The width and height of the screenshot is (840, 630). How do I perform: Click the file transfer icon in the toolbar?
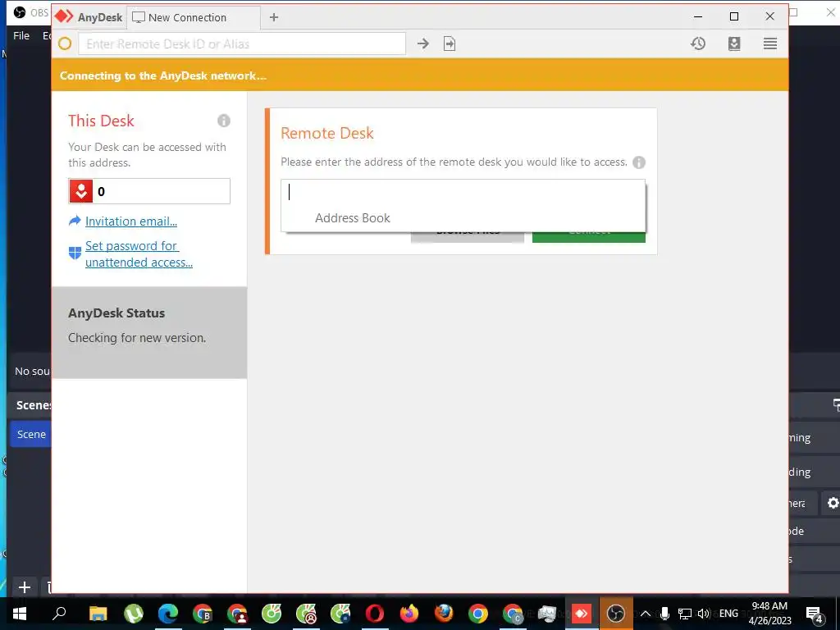450,44
